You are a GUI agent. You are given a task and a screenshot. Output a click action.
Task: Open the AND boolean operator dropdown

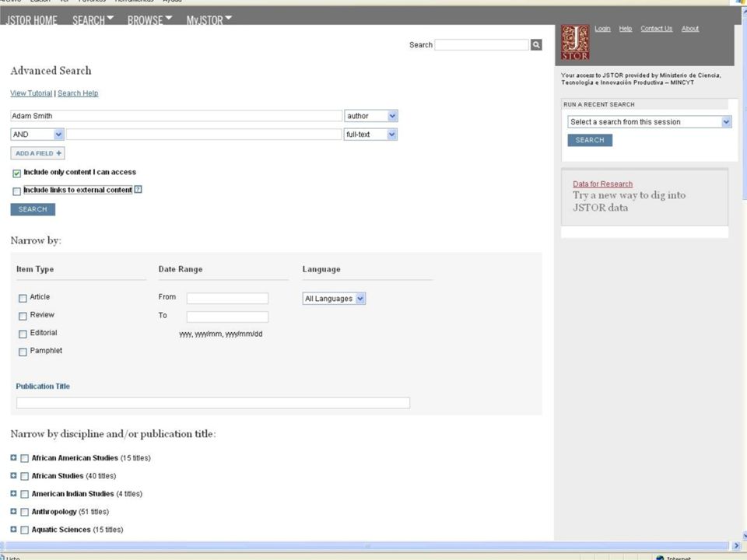pyautogui.click(x=37, y=135)
